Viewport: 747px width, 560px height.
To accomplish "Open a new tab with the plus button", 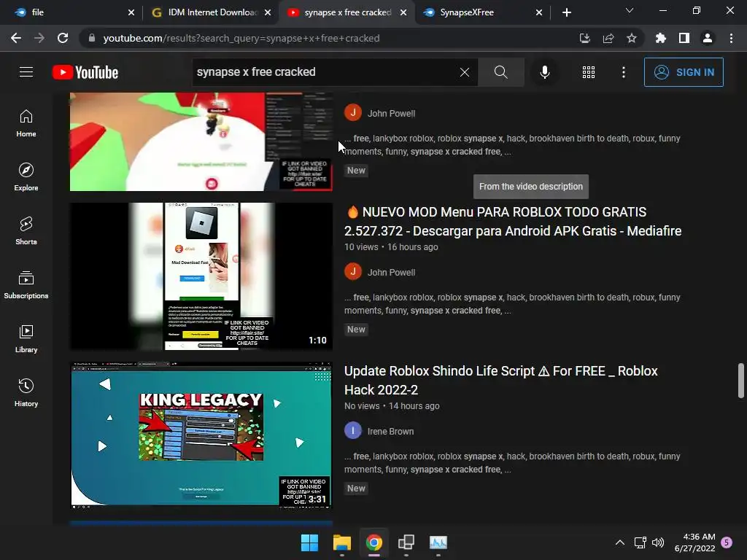I will [x=566, y=12].
